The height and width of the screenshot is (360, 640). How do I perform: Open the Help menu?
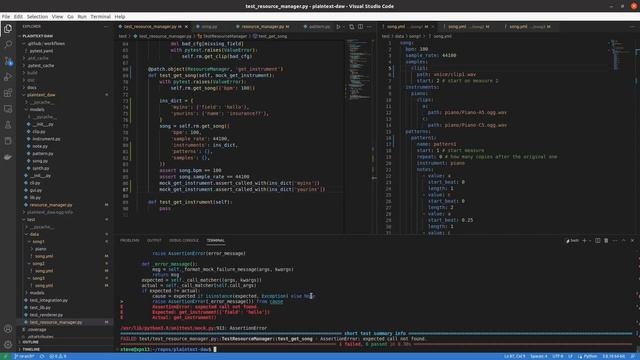coord(120,17)
